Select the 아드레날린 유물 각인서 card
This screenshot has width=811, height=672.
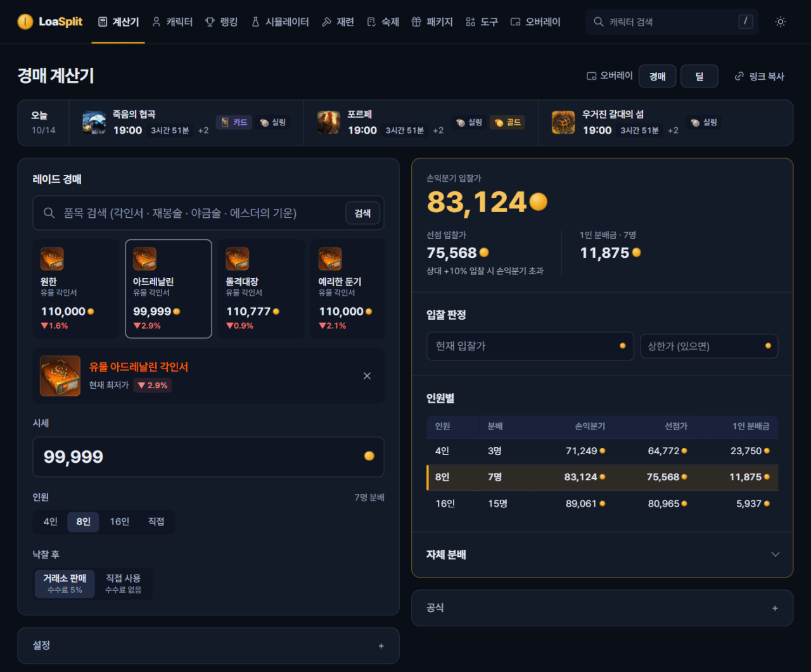click(x=169, y=289)
